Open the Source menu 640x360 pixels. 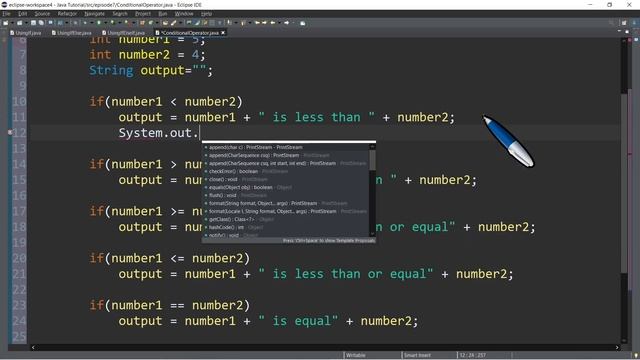(42, 13)
